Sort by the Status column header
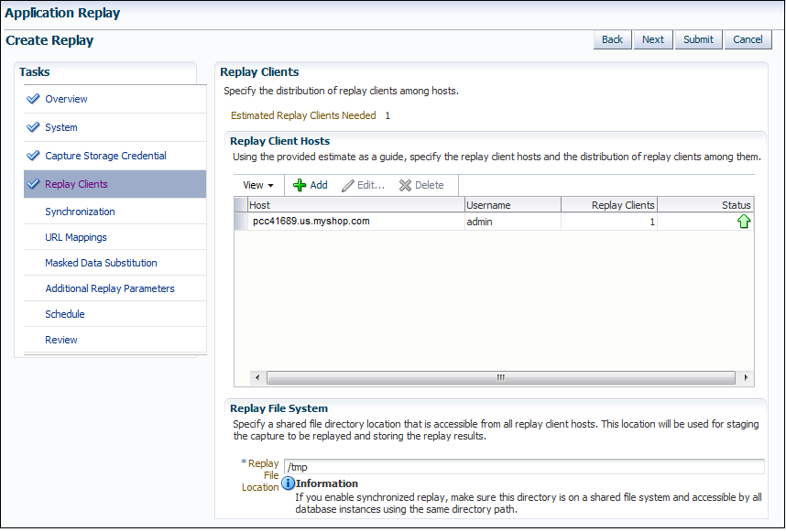This screenshot has width=786, height=532. (x=705, y=205)
